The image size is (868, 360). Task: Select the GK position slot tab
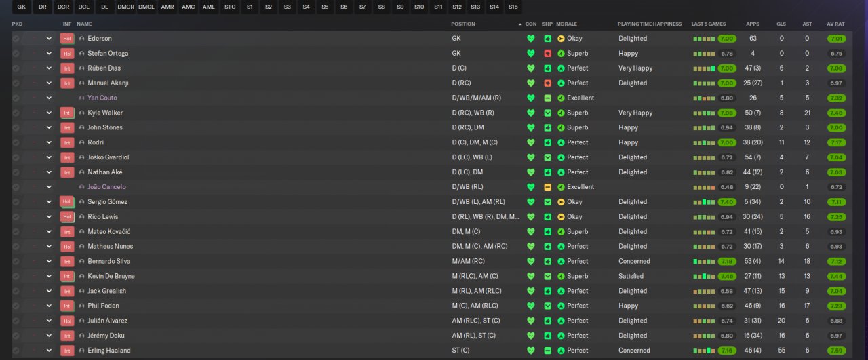pyautogui.click(x=21, y=7)
